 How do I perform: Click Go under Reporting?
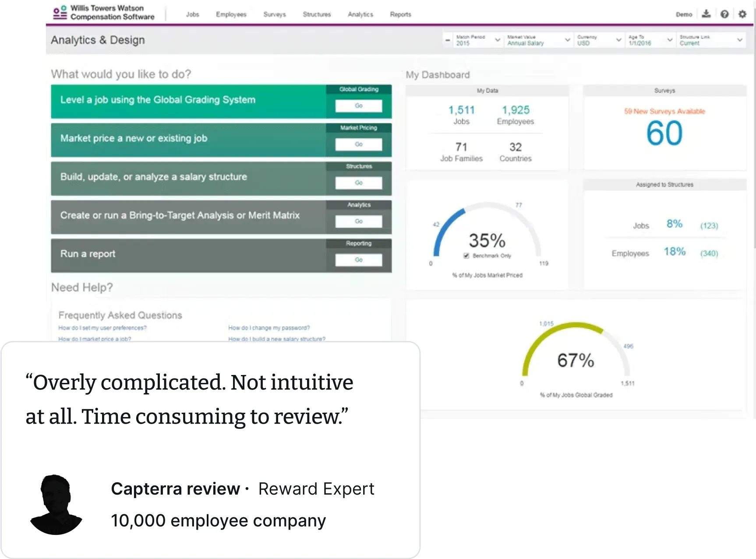click(359, 260)
